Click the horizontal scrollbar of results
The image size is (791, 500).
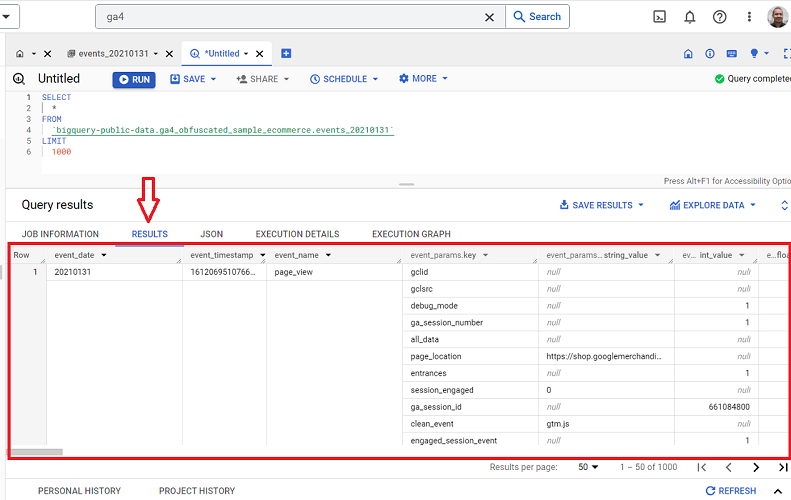click(37, 452)
